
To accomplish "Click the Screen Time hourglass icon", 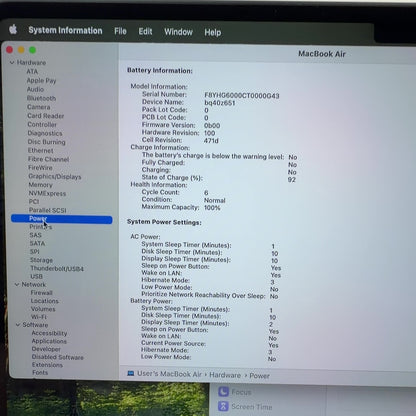I will [223, 406].
